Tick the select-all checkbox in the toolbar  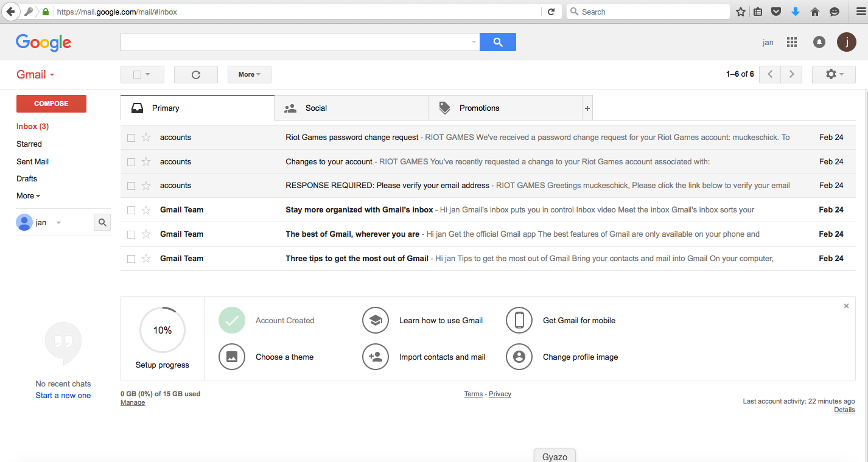tap(137, 74)
